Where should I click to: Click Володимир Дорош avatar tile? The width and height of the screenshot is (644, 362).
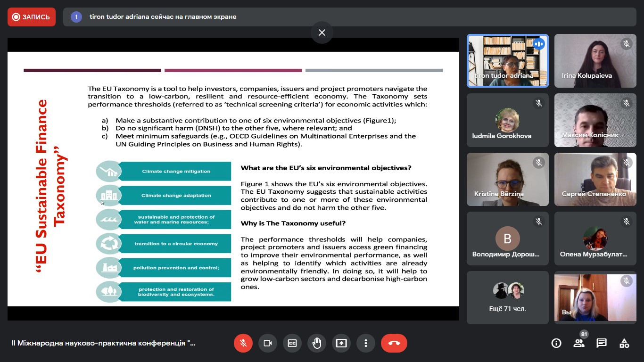point(508,239)
